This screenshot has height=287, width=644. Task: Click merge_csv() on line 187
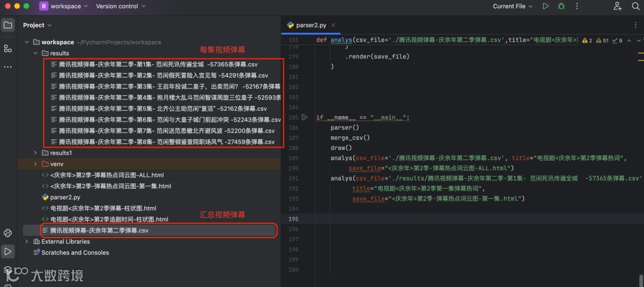coord(350,138)
